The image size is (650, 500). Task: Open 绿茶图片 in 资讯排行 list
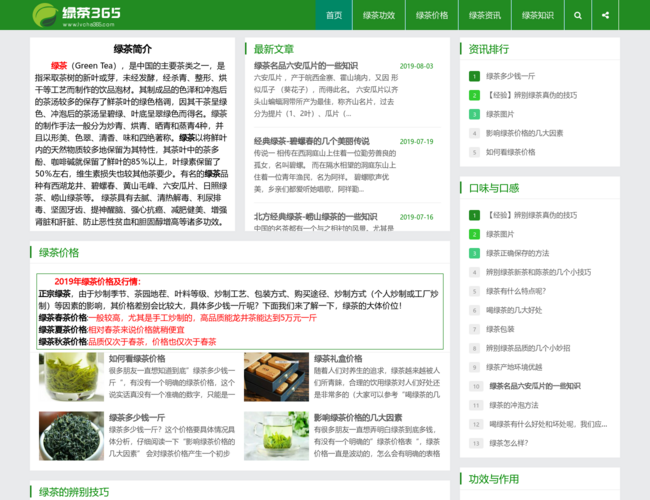(x=500, y=114)
